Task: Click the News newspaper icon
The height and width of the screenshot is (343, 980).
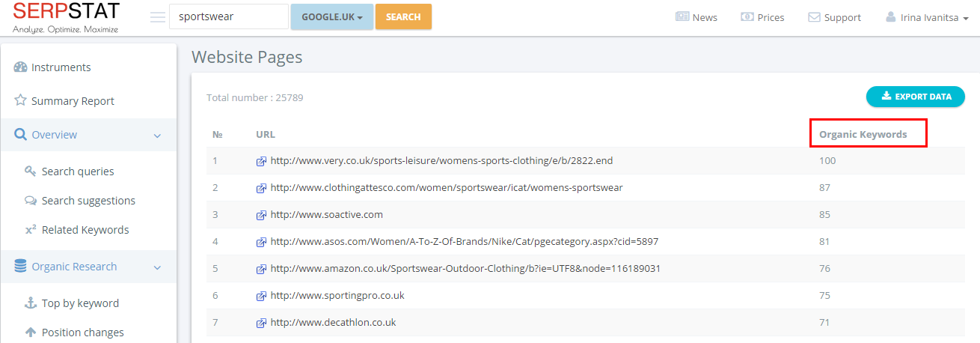Action: coord(682,17)
